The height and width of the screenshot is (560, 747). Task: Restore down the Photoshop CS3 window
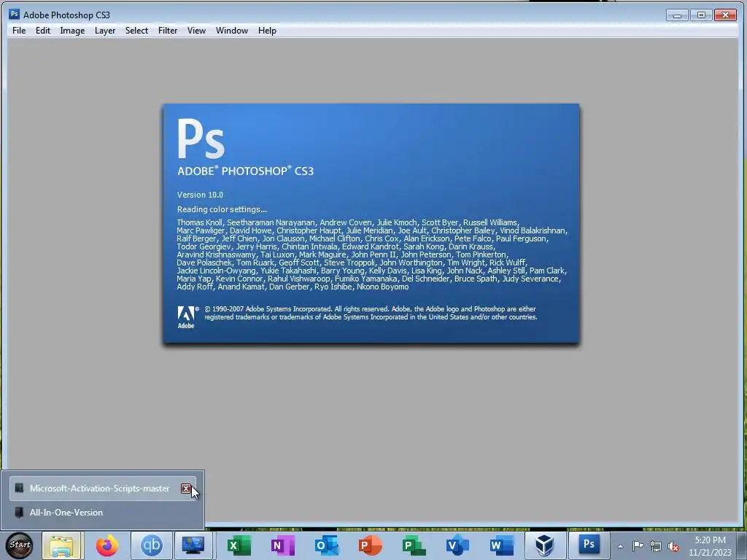pyautogui.click(x=701, y=15)
